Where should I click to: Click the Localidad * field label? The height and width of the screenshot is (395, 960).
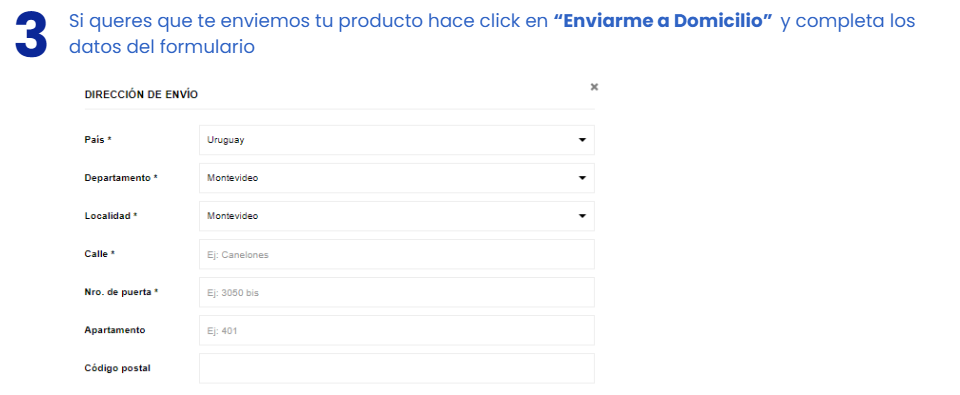click(111, 216)
